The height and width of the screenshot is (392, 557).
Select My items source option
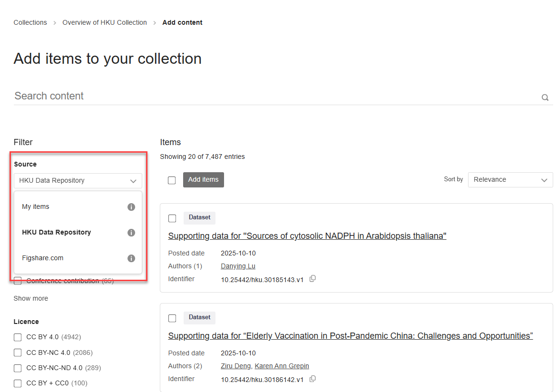click(x=36, y=207)
